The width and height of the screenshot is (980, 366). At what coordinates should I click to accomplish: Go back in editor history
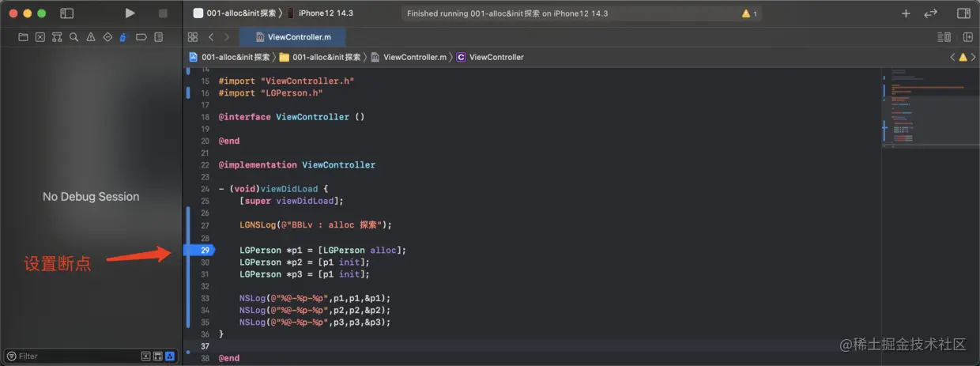211,37
